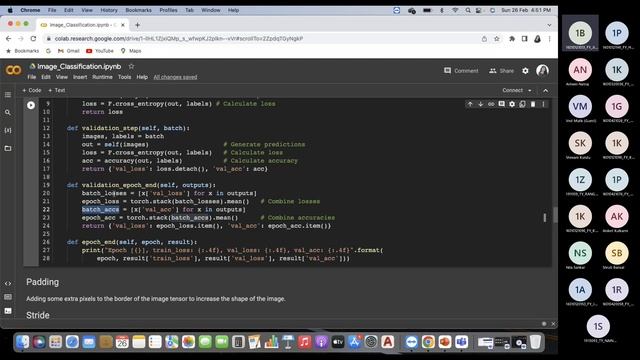640x360 pixels.
Task: Add a new text cell with + Text
Action: pyautogui.click(x=57, y=91)
